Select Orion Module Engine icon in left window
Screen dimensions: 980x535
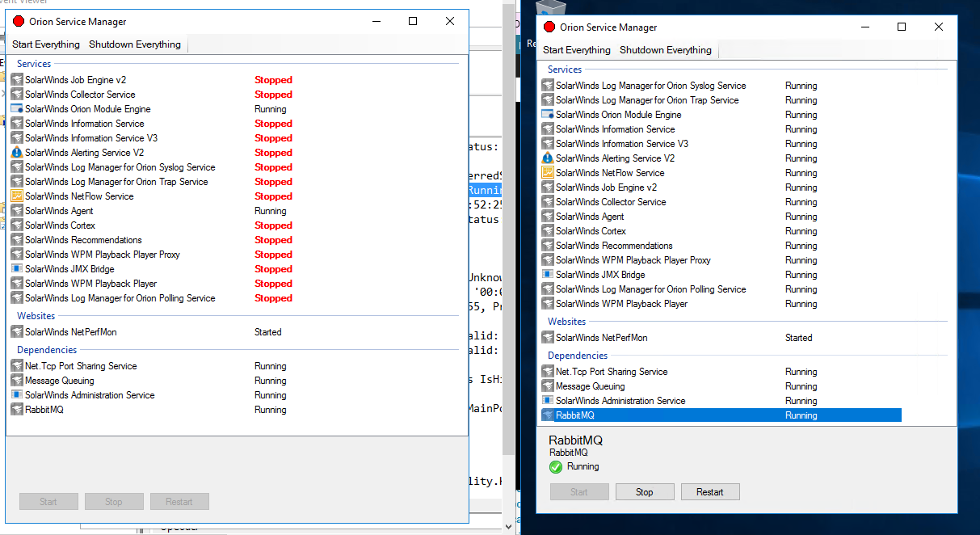click(x=17, y=109)
